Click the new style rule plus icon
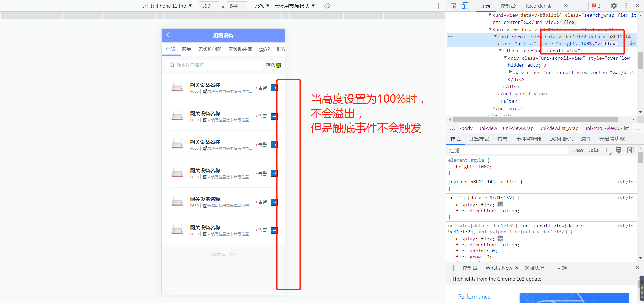 click(x=607, y=150)
